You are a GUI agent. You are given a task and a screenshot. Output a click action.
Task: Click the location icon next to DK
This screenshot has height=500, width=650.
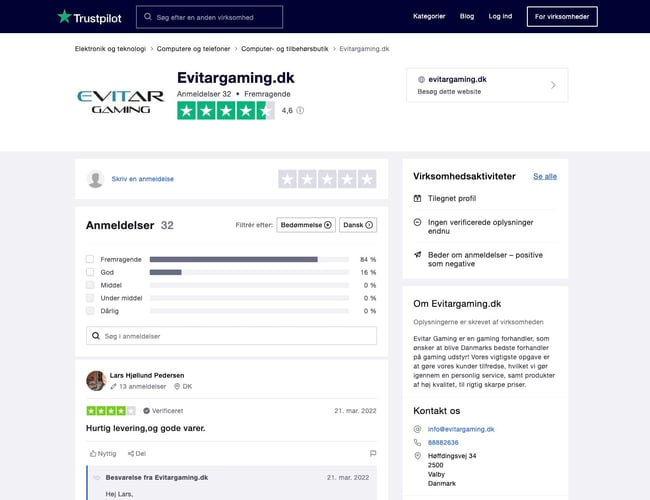177,386
